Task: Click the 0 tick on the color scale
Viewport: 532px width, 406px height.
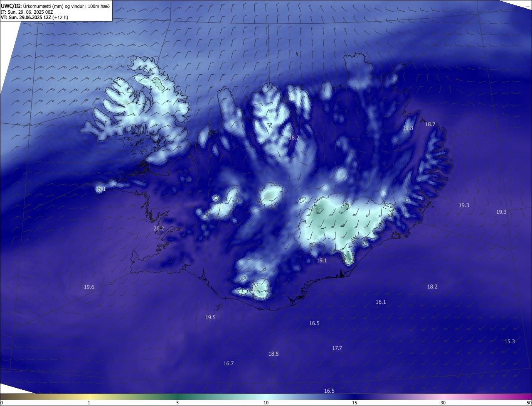Action: tap(2, 403)
